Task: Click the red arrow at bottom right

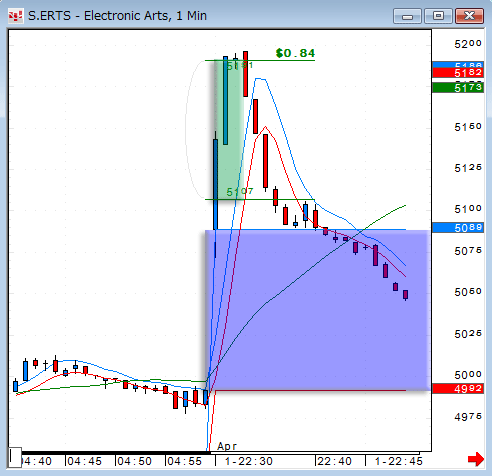Action: coord(476,459)
